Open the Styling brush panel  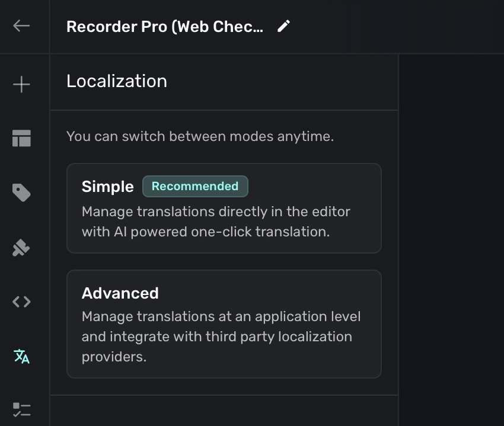click(22, 247)
